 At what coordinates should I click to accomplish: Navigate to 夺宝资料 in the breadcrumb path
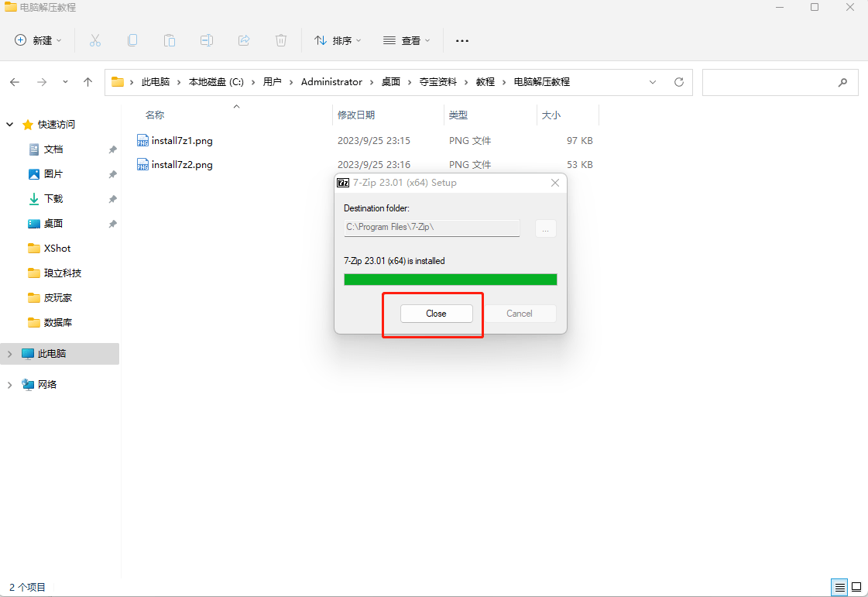pyautogui.click(x=438, y=81)
